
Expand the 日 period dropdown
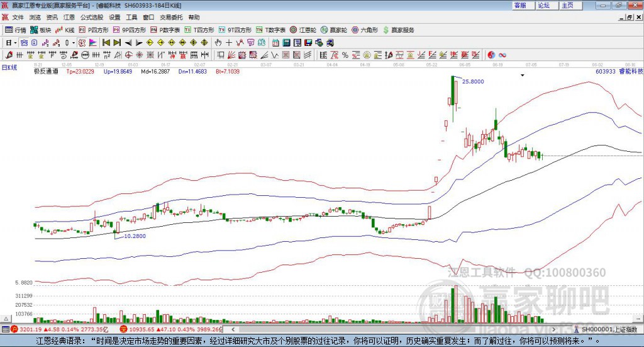point(15,43)
